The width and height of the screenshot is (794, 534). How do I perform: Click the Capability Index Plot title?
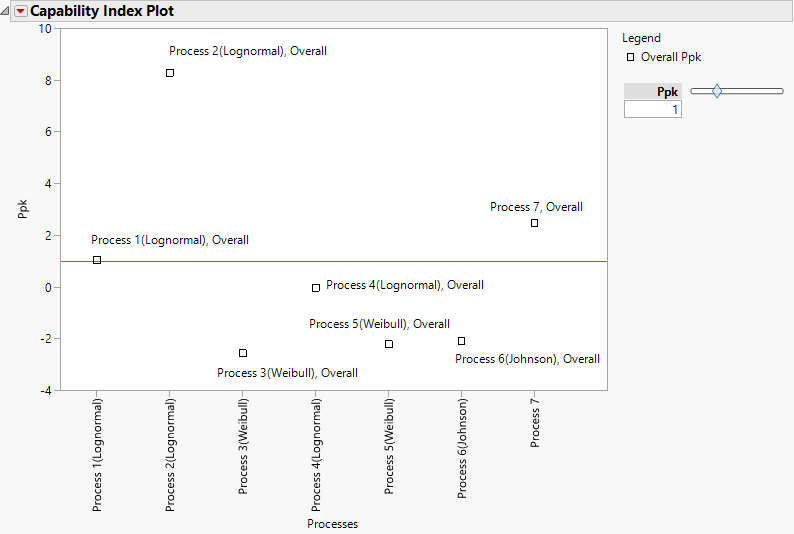101,11
